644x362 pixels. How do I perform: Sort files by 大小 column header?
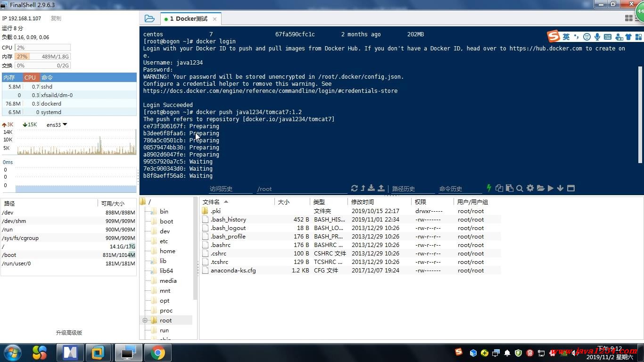pos(292,202)
